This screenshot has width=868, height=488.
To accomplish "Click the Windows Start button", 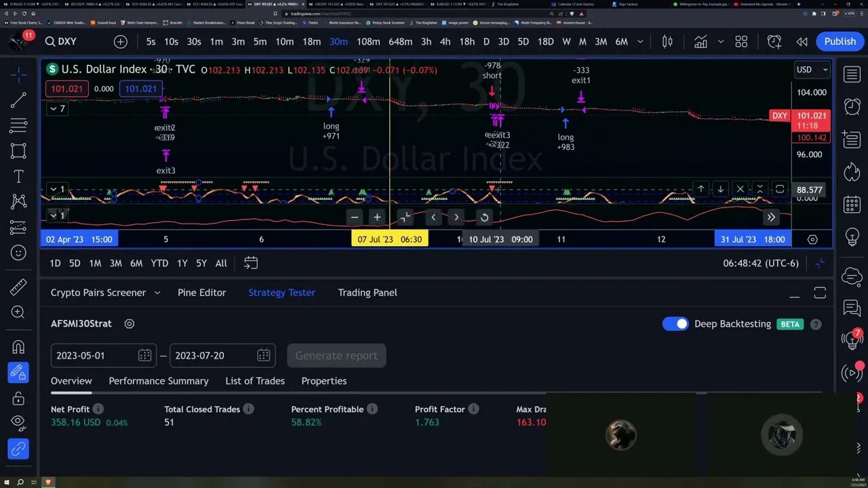I will pyautogui.click(x=5, y=483).
